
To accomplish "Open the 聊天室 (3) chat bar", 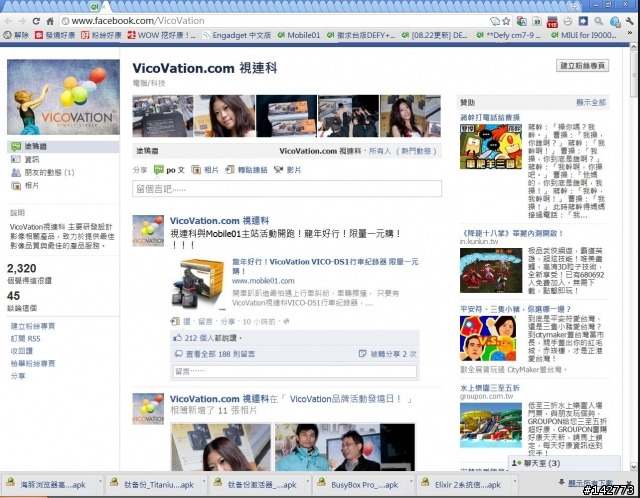I will (564, 464).
